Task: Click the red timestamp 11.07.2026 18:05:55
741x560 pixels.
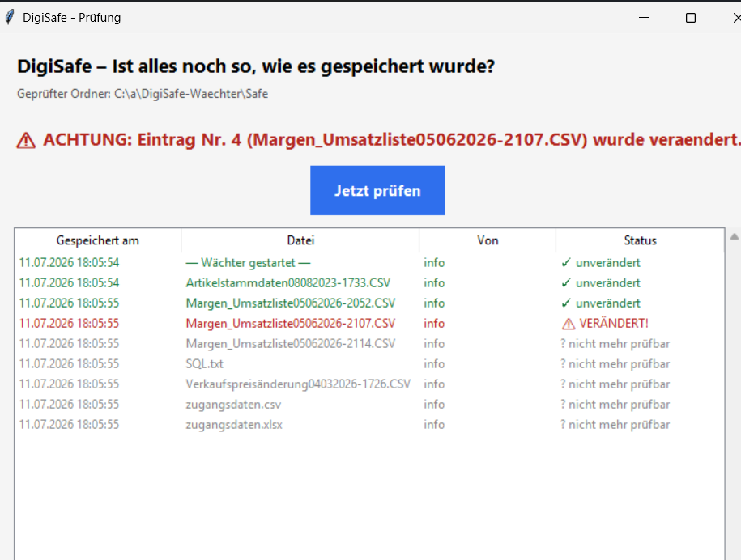Action: coord(69,324)
